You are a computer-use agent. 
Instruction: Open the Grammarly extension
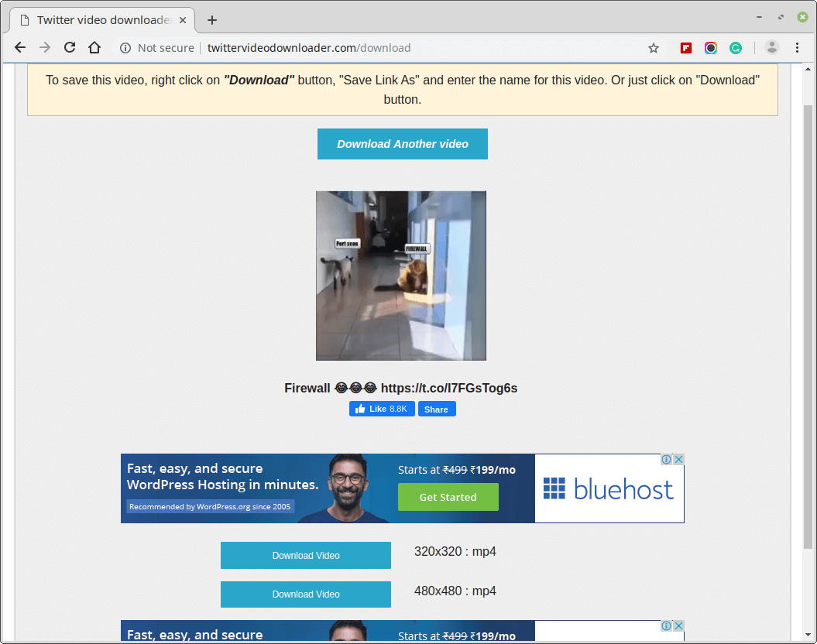pyautogui.click(x=736, y=47)
